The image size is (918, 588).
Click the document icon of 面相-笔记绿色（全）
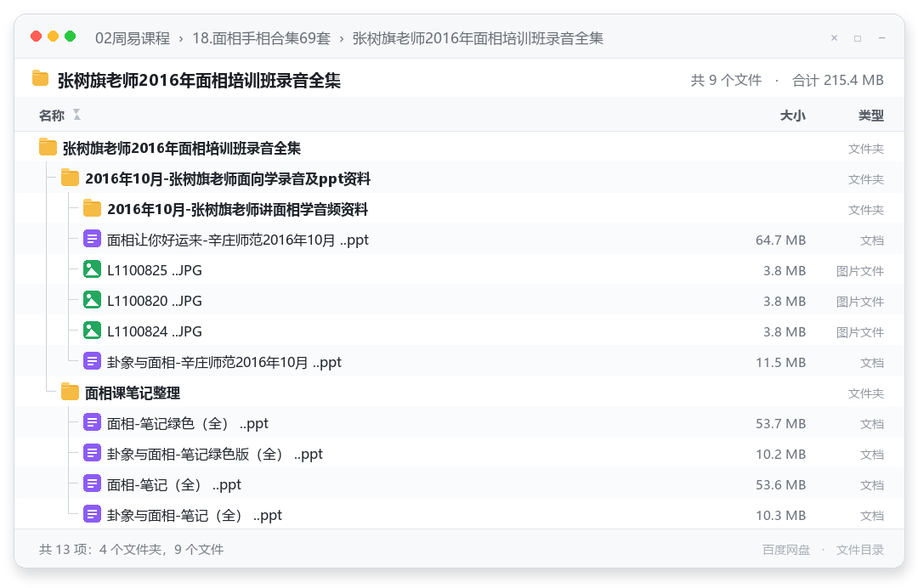point(92,421)
